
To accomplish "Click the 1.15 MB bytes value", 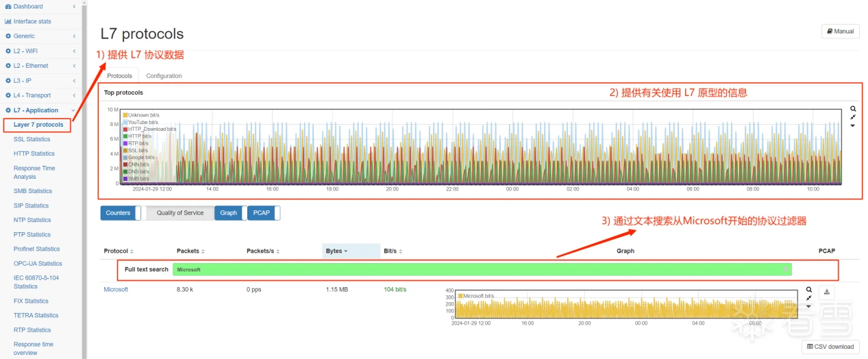I will 337,289.
